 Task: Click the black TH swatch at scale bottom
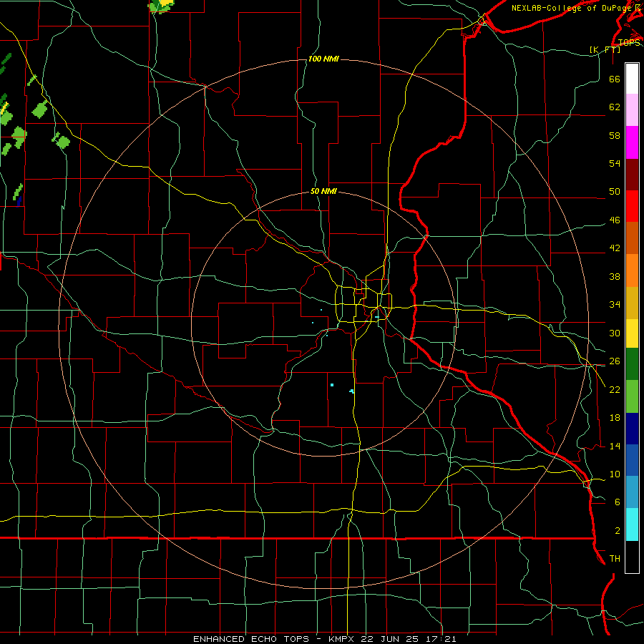pos(632,557)
